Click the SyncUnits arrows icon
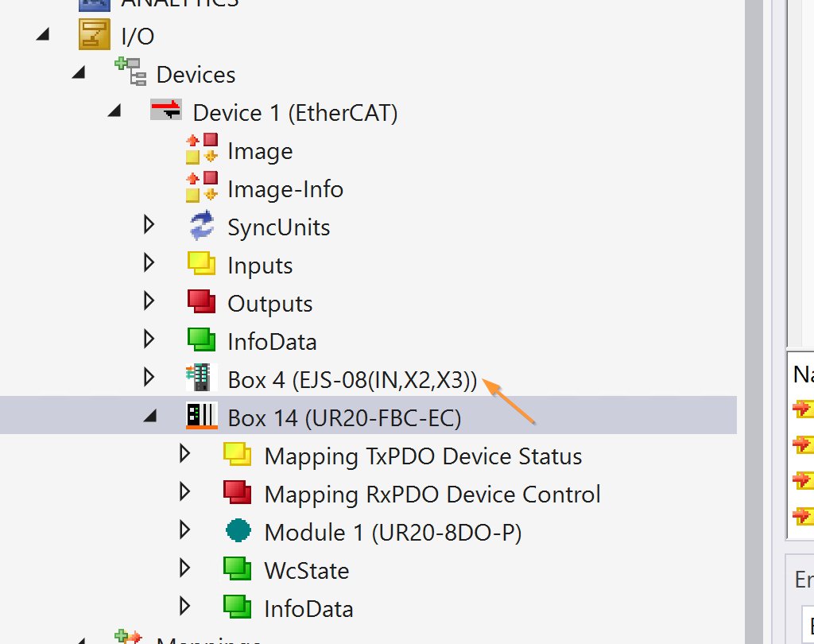 (202, 227)
